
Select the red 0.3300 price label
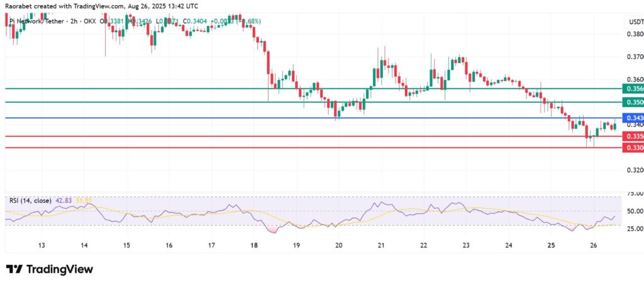coord(632,147)
